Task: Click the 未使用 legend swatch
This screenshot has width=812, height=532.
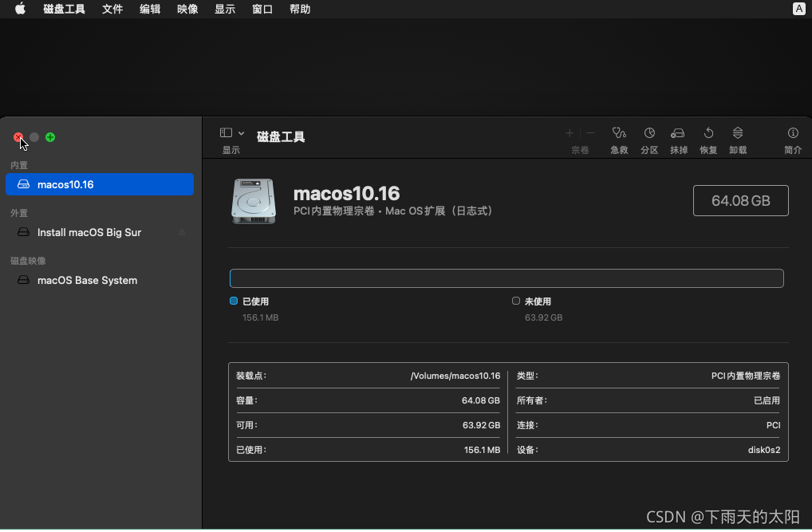Action: [x=516, y=301]
